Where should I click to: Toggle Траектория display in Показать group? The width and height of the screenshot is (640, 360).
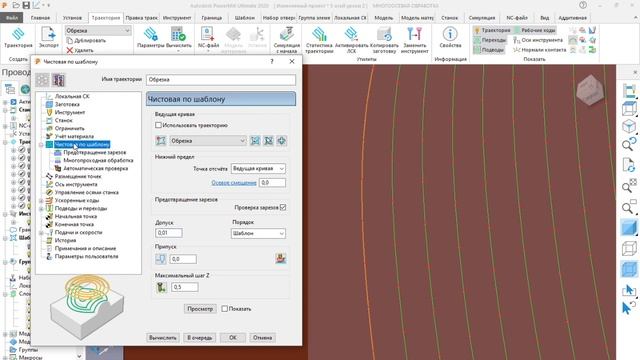tap(492, 30)
